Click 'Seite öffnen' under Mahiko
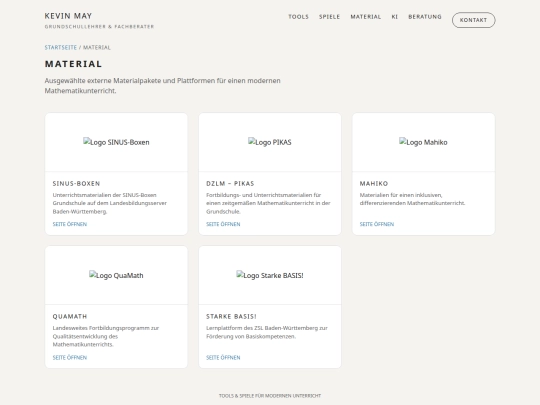Viewport: 540px width, 405px height. [377, 224]
